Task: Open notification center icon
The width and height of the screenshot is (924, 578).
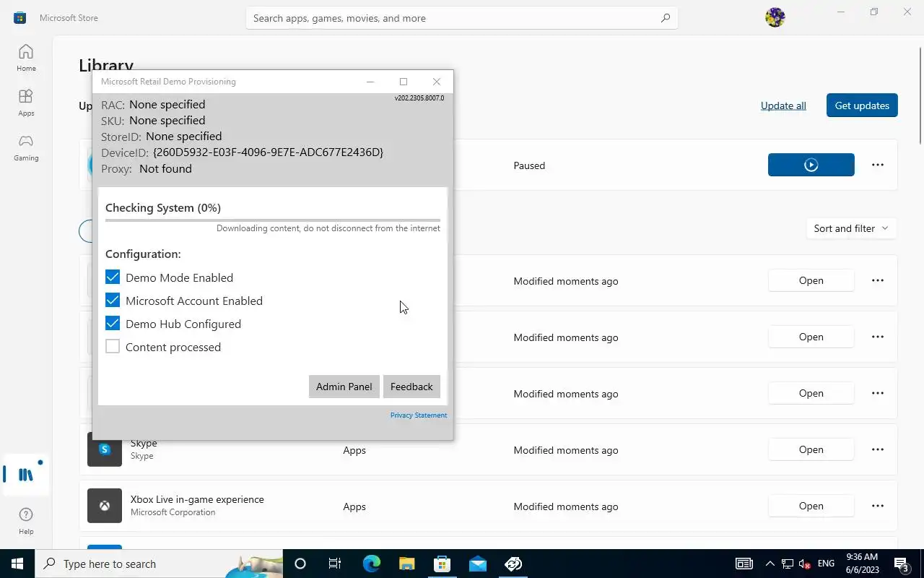Action: pyautogui.click(x=902, y=564)
